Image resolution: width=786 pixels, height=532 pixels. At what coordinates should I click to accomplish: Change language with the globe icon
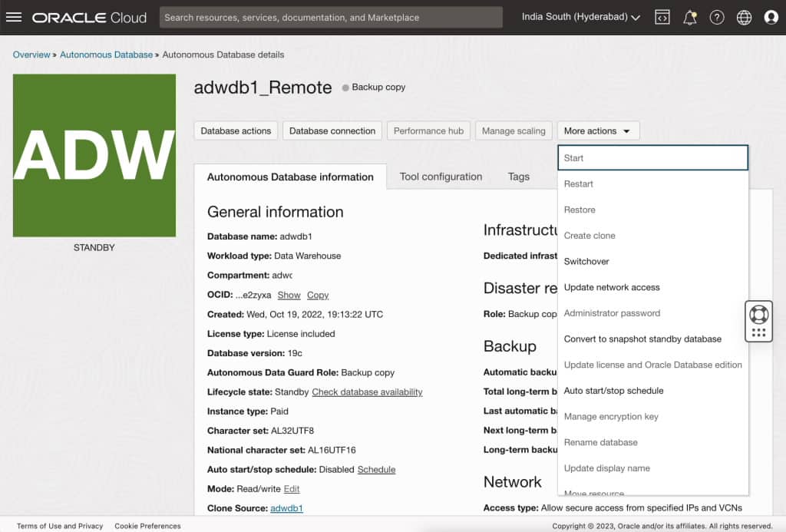tap(743, 17)
